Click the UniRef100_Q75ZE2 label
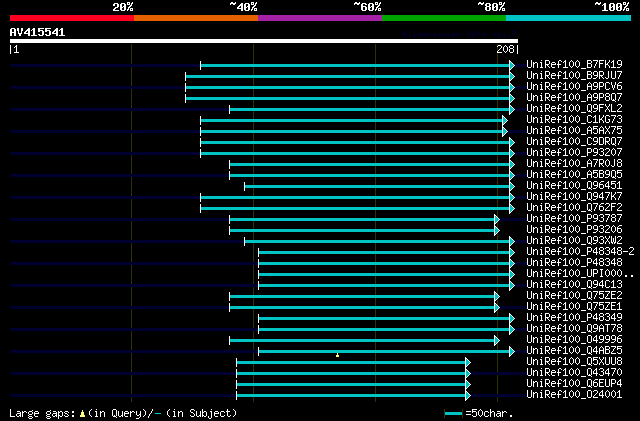The width and height of the screenshot is (640, 421). [574, 296]
